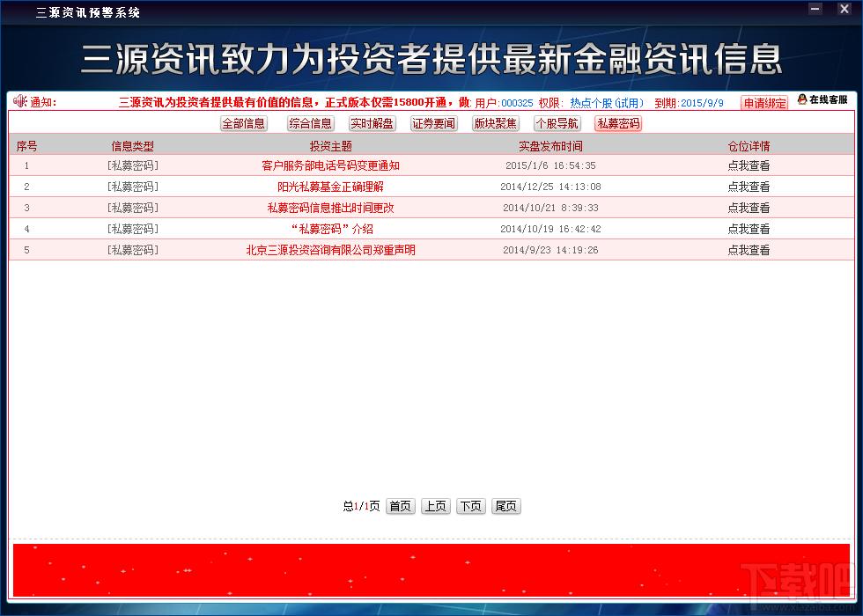Image resolution: width=863 pixels, height=616 pixels.
Task: Click 点我查看 in row 2
Action: click(749, 187)
